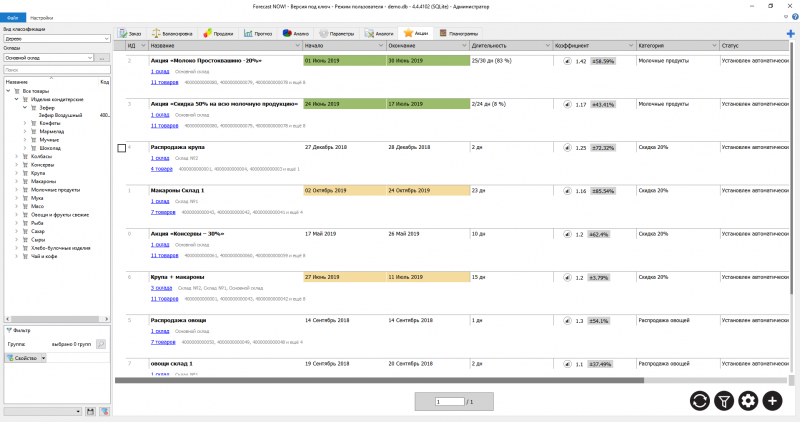Image resolution: width=800 pixels, height=422 pixels.
Task: Click the round refresh button at bottom right
Action: [x=701, y=401]
